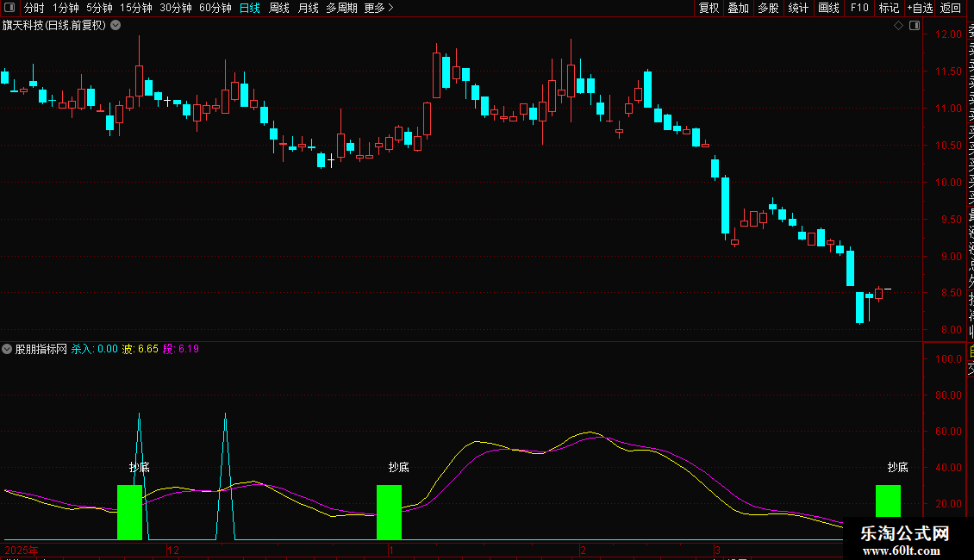Click the 返回 back button
Viewport: 974px width, 560px height.
coord(951,8)
